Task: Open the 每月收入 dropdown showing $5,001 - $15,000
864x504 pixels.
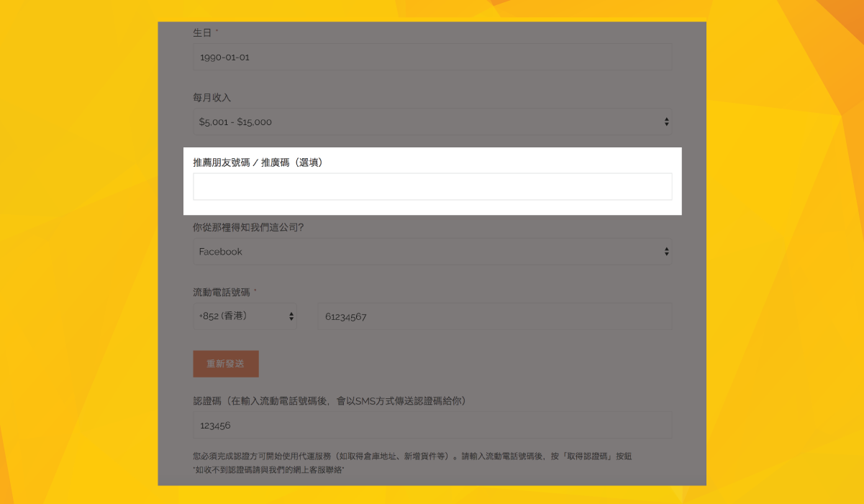Action: [424, 122]
